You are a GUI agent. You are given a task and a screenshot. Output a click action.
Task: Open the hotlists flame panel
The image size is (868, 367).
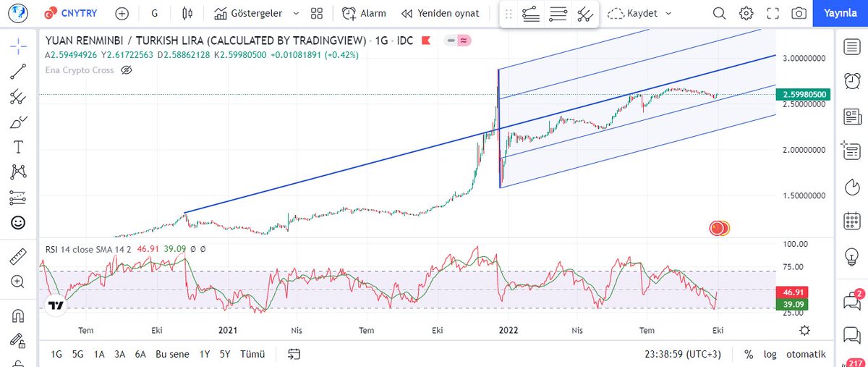(851, 186)
